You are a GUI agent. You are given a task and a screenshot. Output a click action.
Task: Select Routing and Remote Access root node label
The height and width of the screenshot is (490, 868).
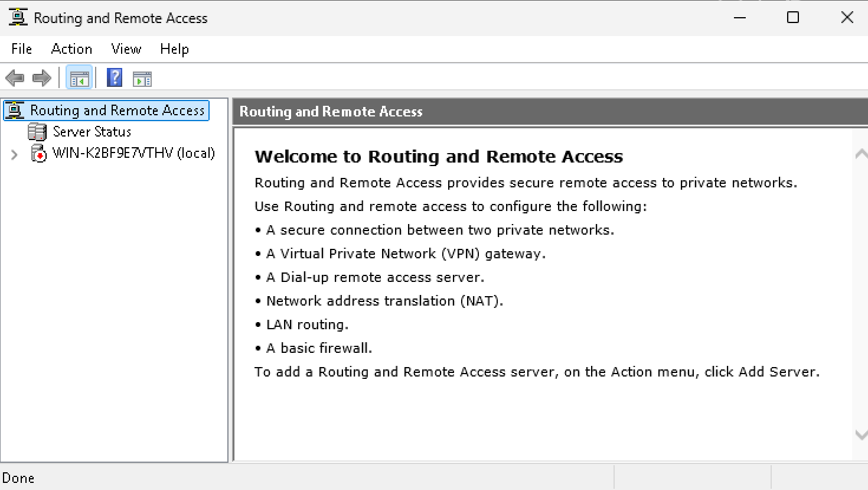118,111
